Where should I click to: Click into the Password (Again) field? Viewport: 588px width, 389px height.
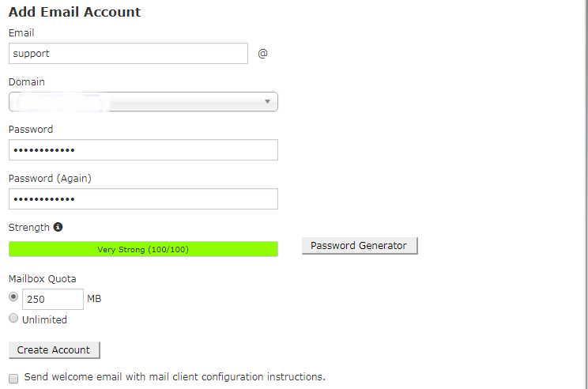[x=143, y=198]
